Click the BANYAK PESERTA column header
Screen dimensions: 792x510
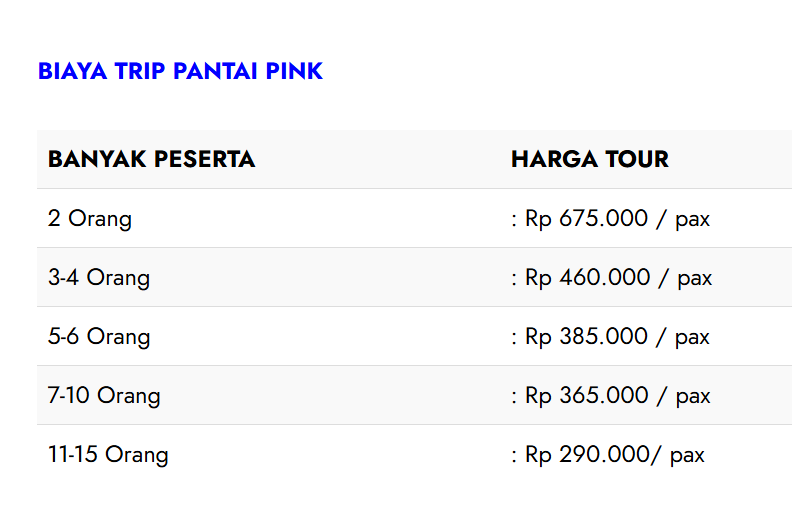pyautogui.click(x=151, y=159)
